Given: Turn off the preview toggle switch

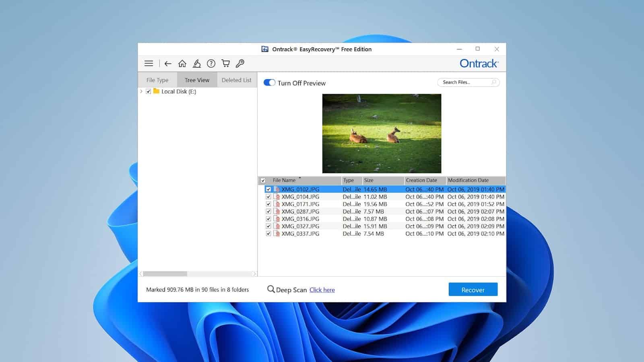Looking at the screenshot, I should click(269, 82).
